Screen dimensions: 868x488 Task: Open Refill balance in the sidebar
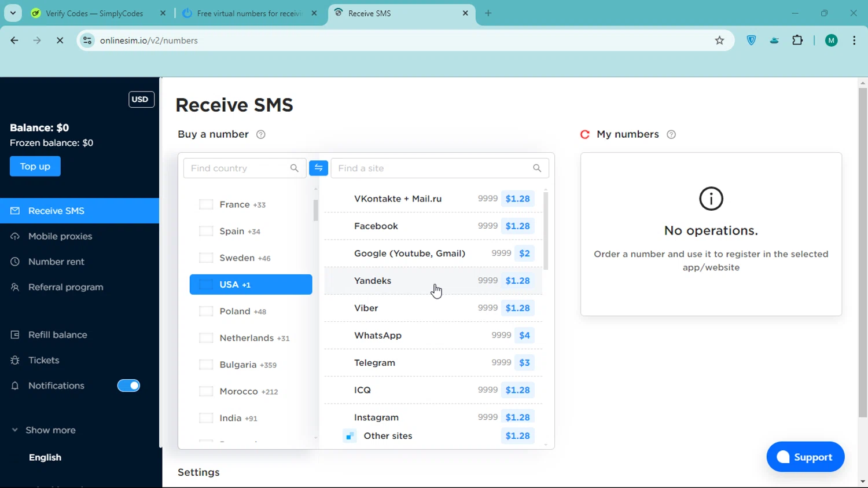pos(79,335)
